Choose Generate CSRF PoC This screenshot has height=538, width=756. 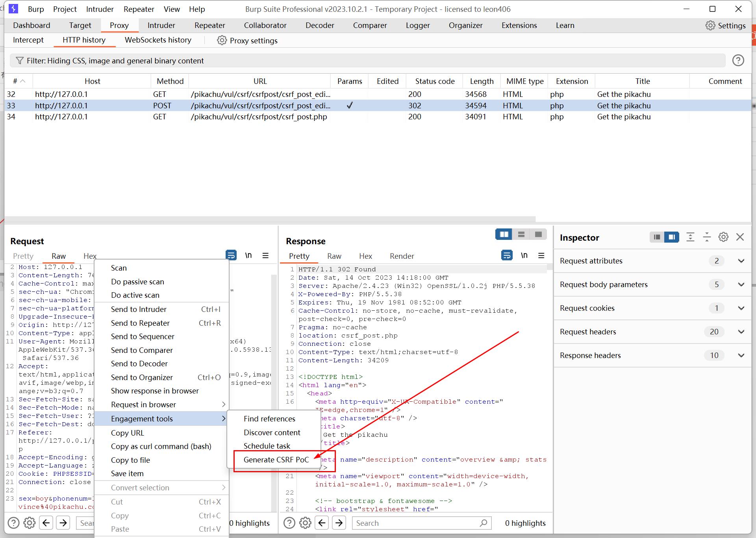click(276, 460)
